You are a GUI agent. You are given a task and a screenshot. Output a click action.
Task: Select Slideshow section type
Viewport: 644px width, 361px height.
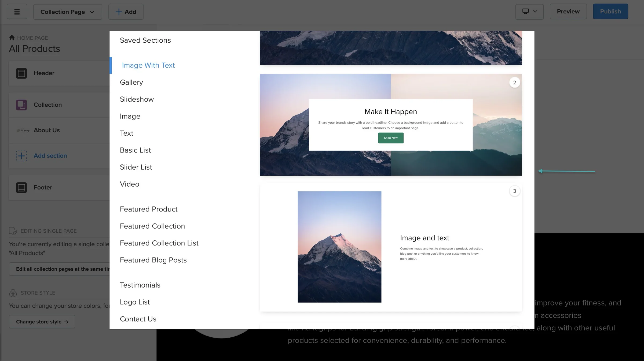click(137, 99)
